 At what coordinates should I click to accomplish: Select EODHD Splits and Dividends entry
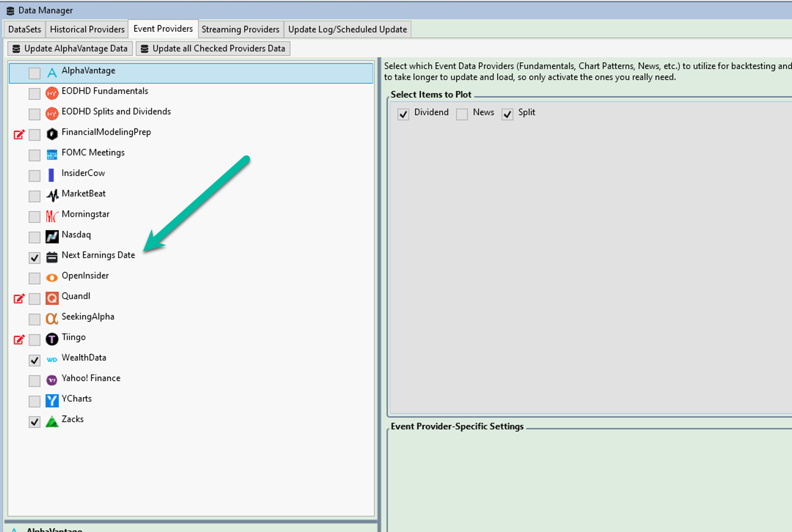point(191,114)
